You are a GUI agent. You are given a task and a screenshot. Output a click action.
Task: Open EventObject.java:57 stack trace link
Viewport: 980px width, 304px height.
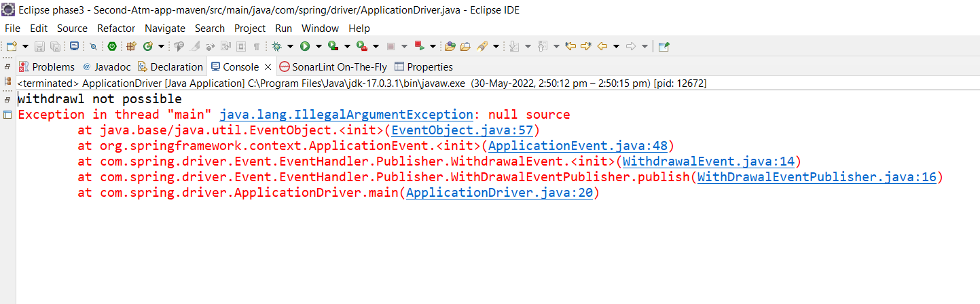point(462,130)
